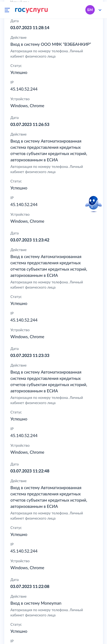Image resolution: width=107 pixels, height=644 pixels.
Task: Select the date 03.07.2023 11:26:53
Action: click(30, 125)
